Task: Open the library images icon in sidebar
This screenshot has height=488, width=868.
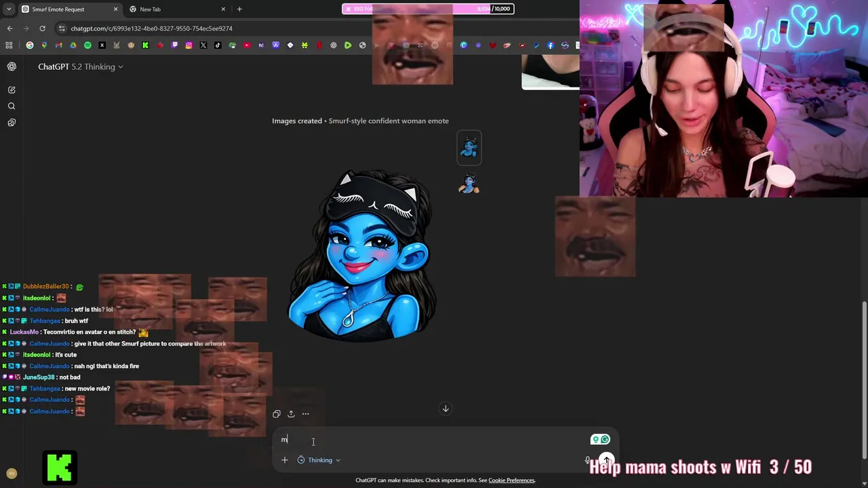Action: 12,123
